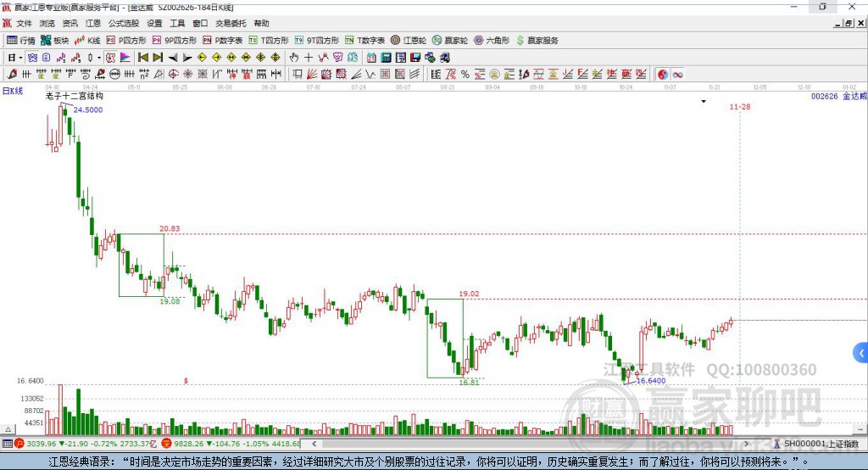Click the 24.5000 high price label
The width and height of the screenshot is (868, 470).
(88, 109)
